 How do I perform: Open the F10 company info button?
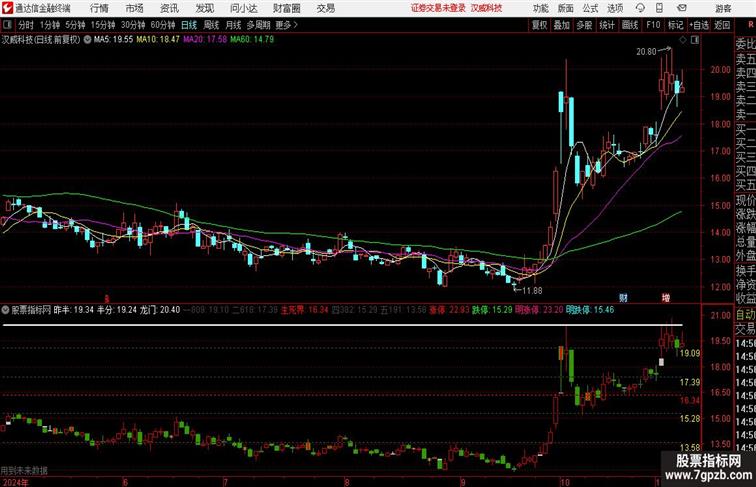(x=653, y=25)
